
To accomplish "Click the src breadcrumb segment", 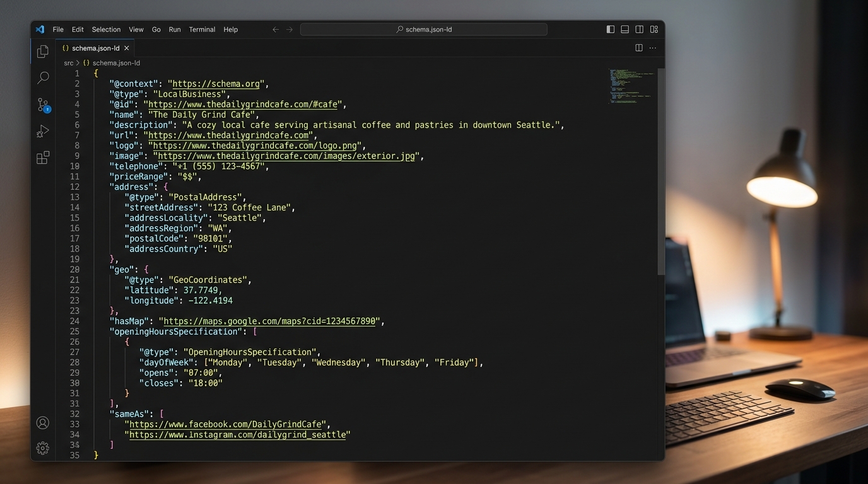I will point(69,63).
